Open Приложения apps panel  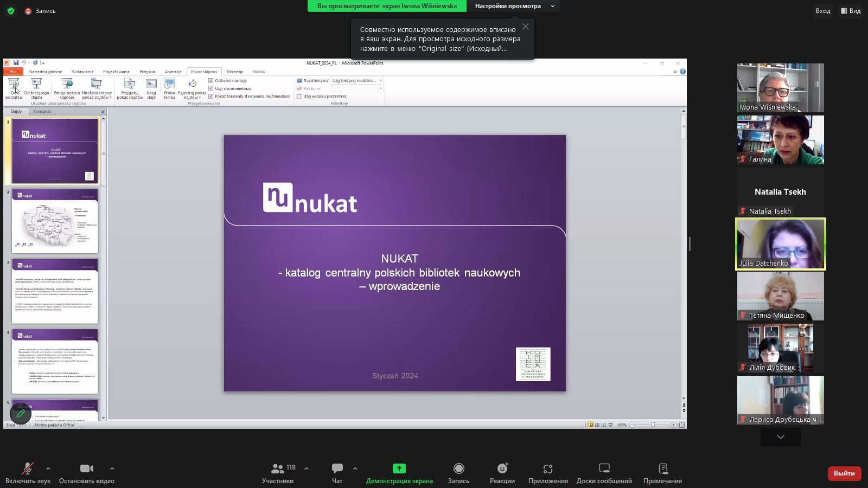tap(548, 473)
